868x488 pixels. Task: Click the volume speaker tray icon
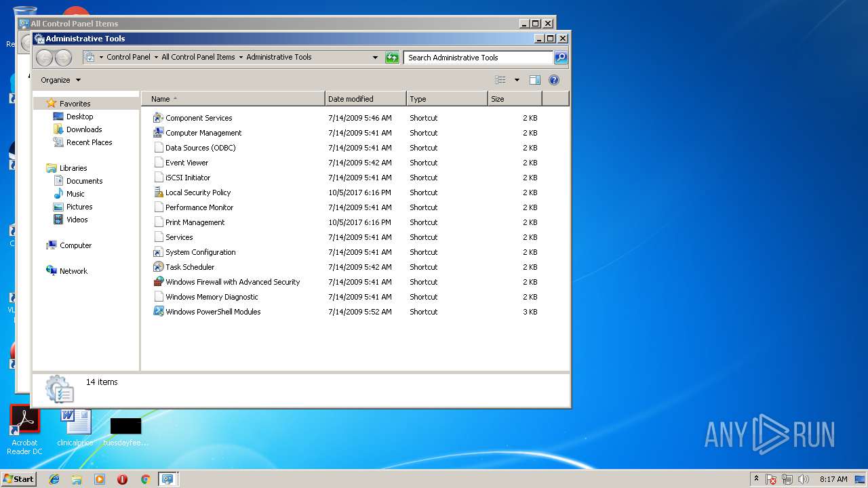(804, 479)
